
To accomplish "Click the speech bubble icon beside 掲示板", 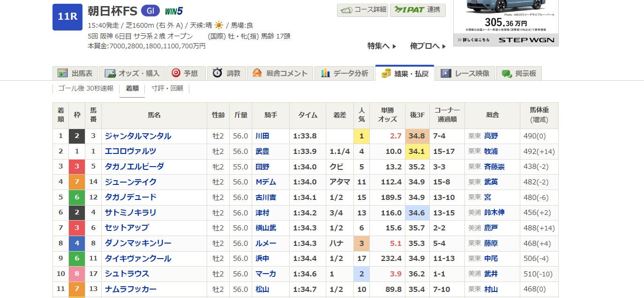I will (x=507, y=74).
